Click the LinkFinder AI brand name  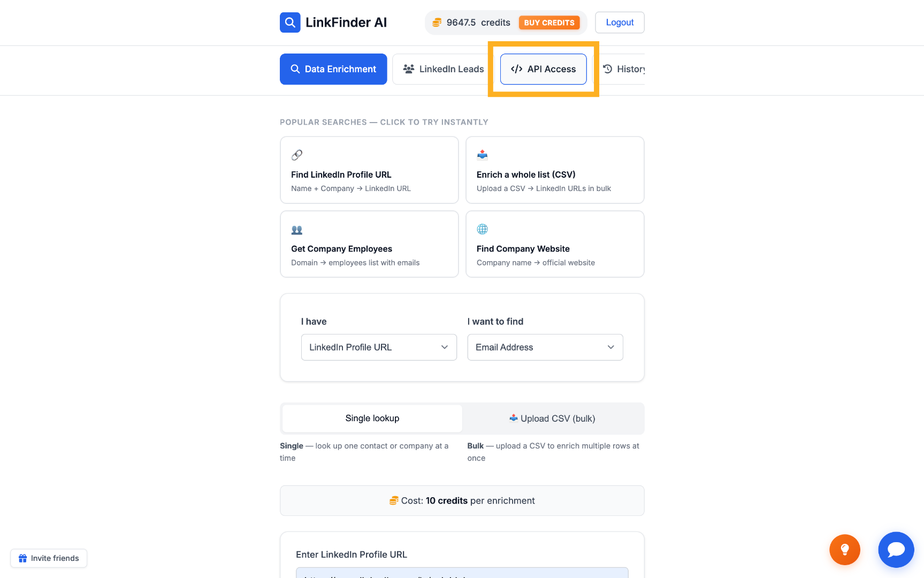coord(346,22)
